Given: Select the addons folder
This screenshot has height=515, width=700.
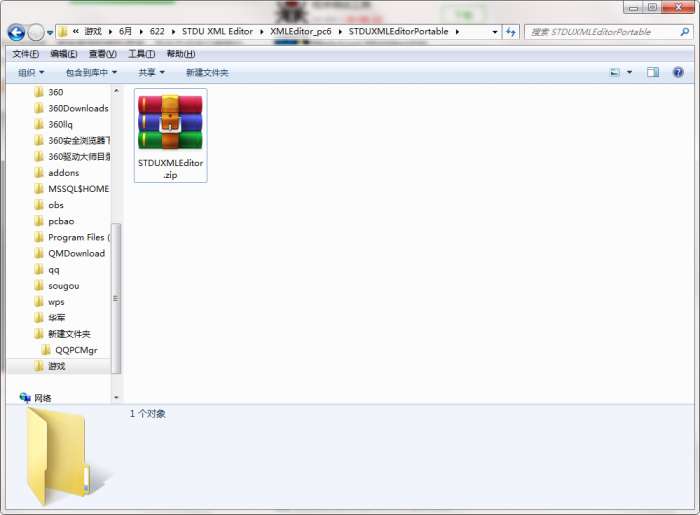Looking at the screenshot, I should coord(57,173).
